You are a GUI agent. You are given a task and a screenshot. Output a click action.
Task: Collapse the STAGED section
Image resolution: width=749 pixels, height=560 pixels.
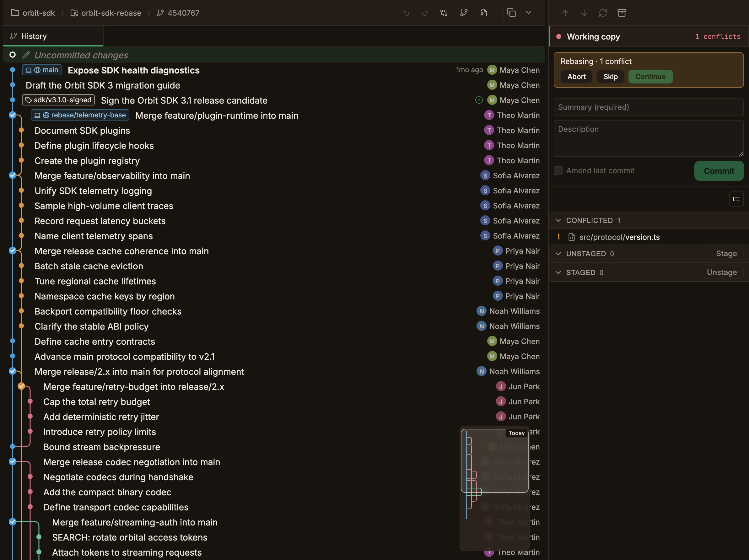click(x=558, y=272)
